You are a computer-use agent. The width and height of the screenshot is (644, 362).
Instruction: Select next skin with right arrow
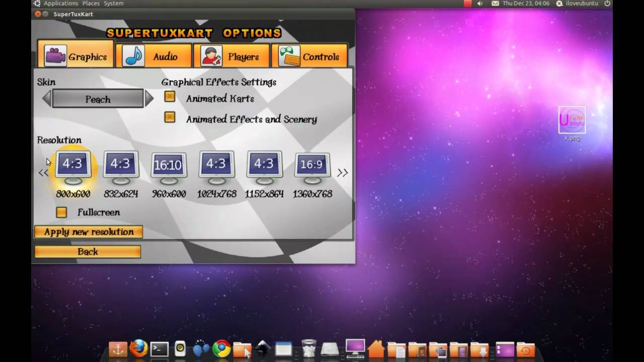(149, 99)
